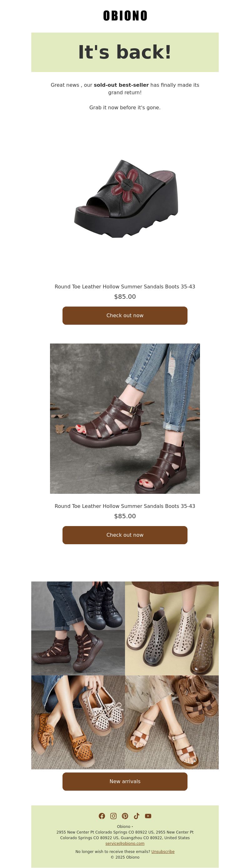Select the perforated beige ankle boots photo
Screen dimensions: 250x868
172,628
